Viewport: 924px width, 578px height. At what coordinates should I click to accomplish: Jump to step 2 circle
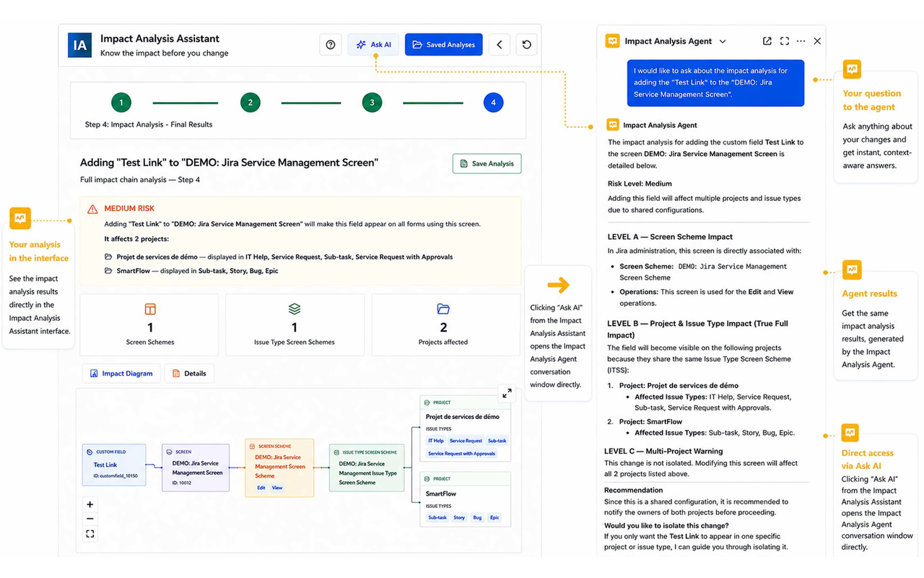(x=250, y=103)
